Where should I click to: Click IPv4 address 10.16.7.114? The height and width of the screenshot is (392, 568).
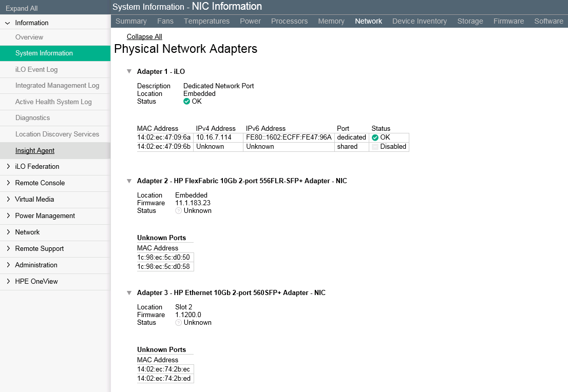click(x=214, y=138)
